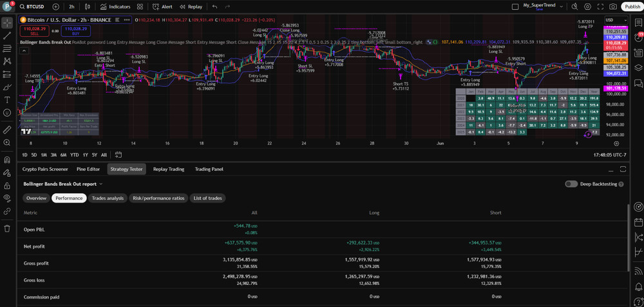This screenshot has width=644, height=307.
Task: Open the USD currency dropdown
Action: tap(616, 20)
